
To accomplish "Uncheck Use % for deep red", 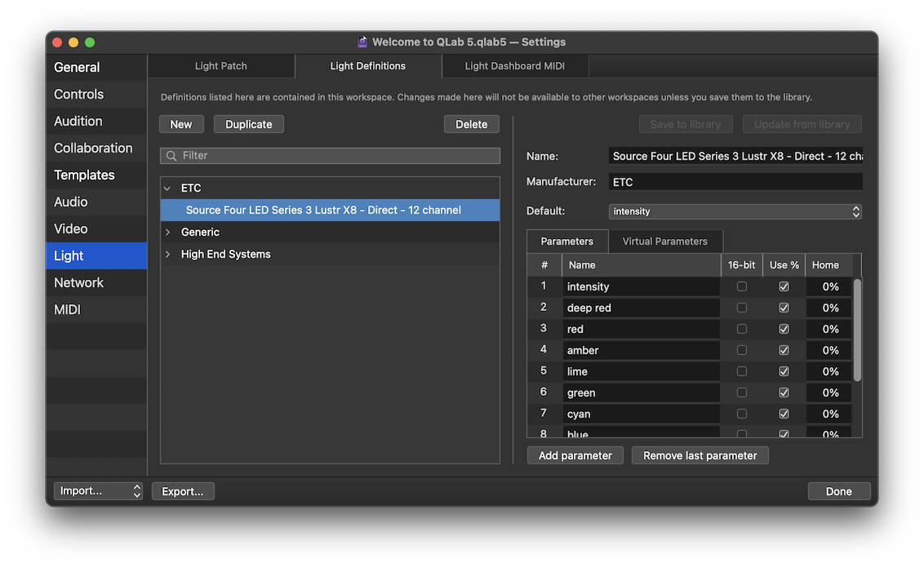I will point(784,308).
